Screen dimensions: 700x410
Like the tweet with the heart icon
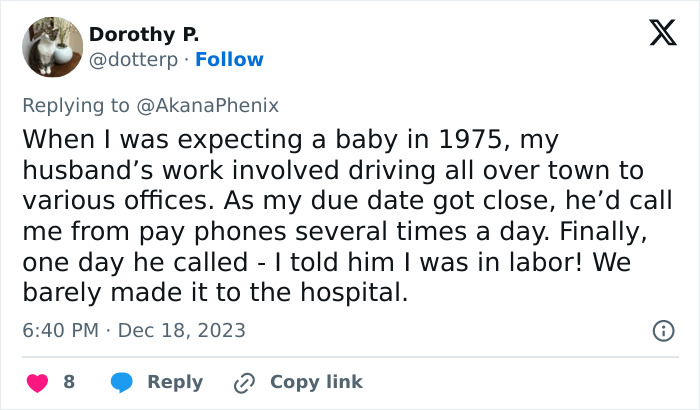point(36,382)
